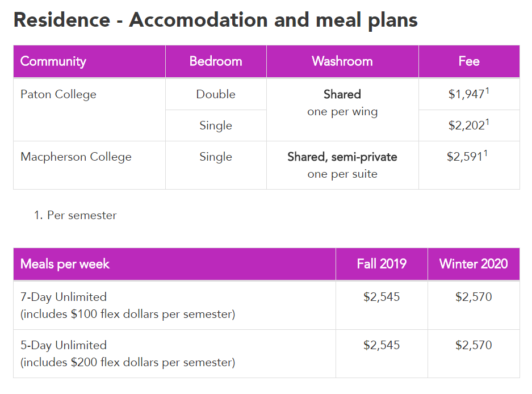Select the Macpherson College cell

pos(89,165)
